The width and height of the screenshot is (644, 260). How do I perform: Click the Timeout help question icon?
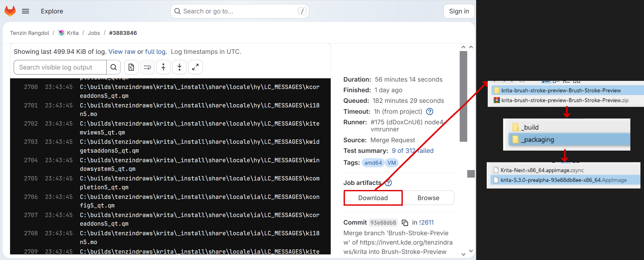(x=430, y=111)
